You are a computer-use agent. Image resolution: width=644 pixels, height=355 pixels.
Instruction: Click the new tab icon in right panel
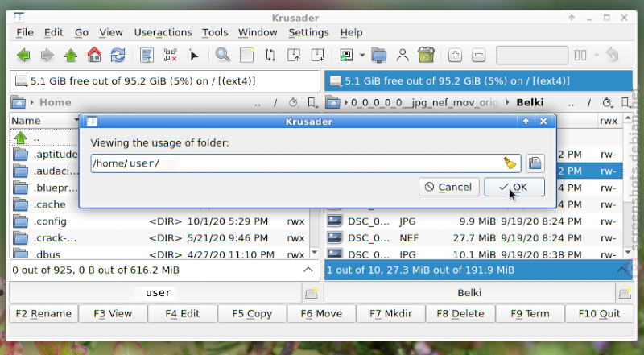[x=625, y=293]
